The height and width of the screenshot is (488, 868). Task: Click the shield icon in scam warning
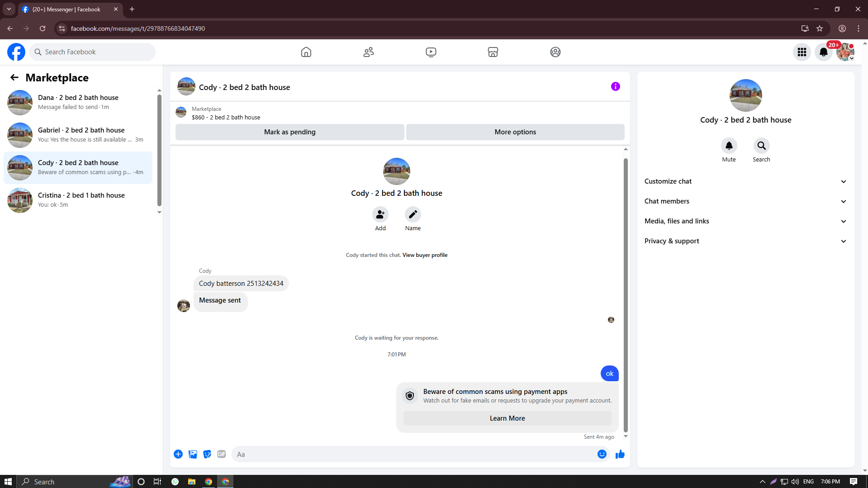point(410,396)
